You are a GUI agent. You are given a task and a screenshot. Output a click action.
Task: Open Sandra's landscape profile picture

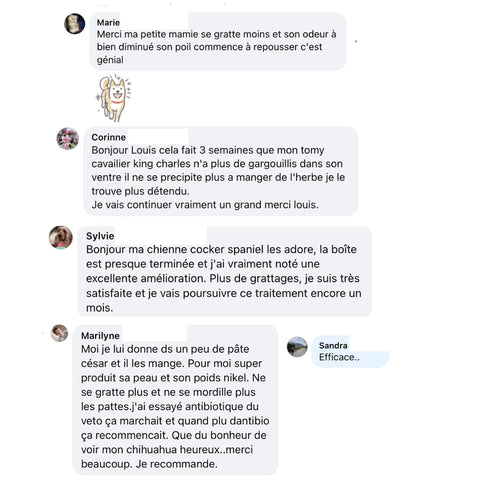click(x=297, y=347)
